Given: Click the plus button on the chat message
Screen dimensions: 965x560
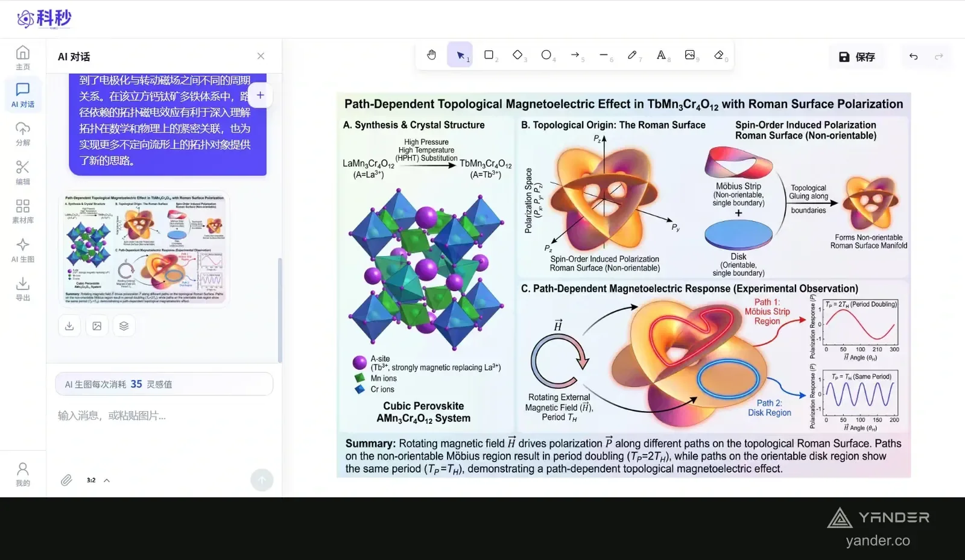Looking at the screenshot, I should [261, 95].
